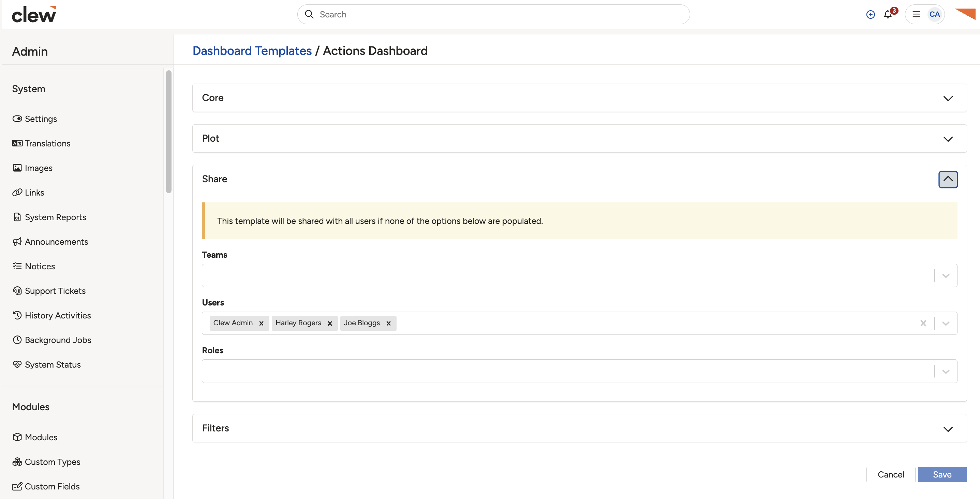
Task: Remove Clew Admin from Users
Action: [x=261, y=324]
